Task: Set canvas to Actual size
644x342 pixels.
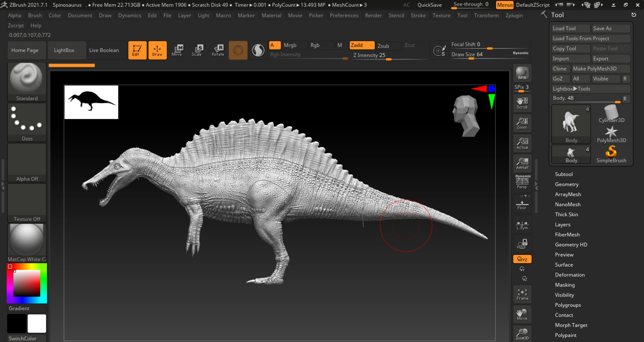Action: click(522, 144)
